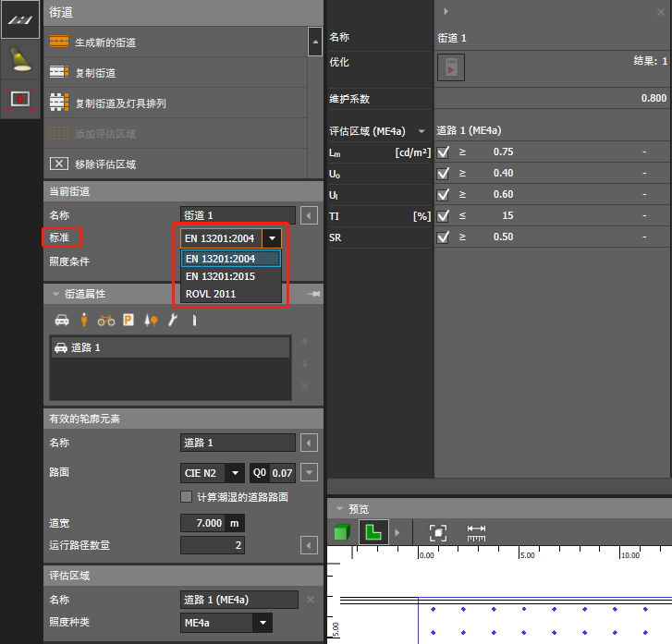Edit the Q0 0.07 value field
The image size is (672, 644).
283,473
